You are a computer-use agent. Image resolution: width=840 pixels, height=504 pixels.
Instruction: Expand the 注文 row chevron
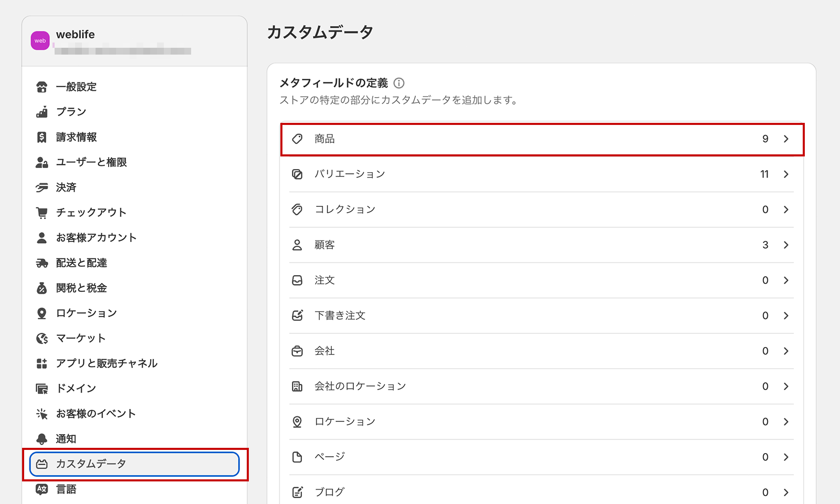(786, 280)
